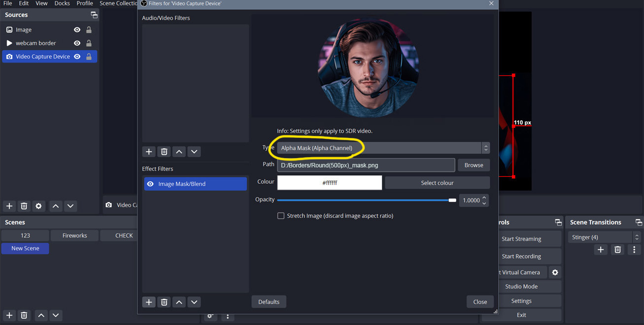
Task: Delete the selected effect filter via trash icon
Action: tap(164, 302)
